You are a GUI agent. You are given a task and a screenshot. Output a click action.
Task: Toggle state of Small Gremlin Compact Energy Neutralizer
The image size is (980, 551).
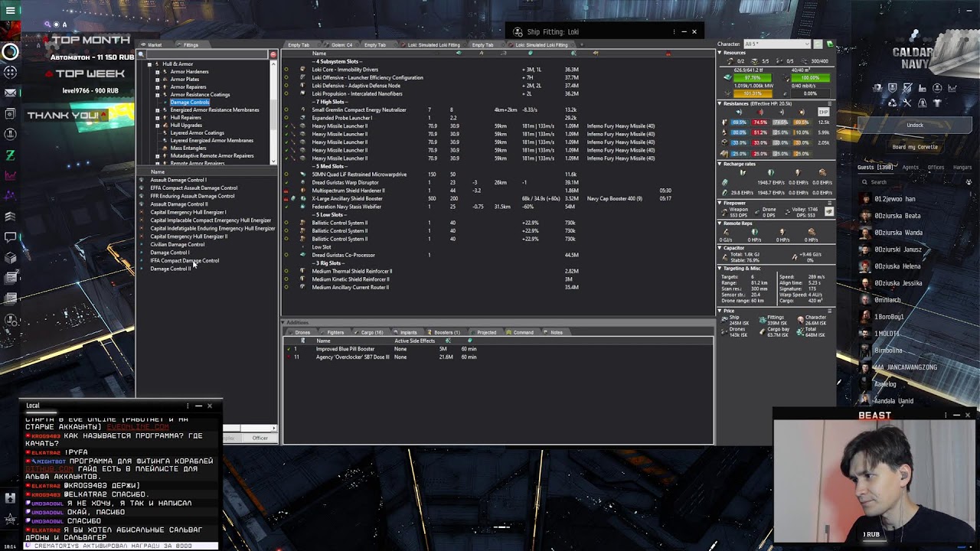(x=286, y=110)
